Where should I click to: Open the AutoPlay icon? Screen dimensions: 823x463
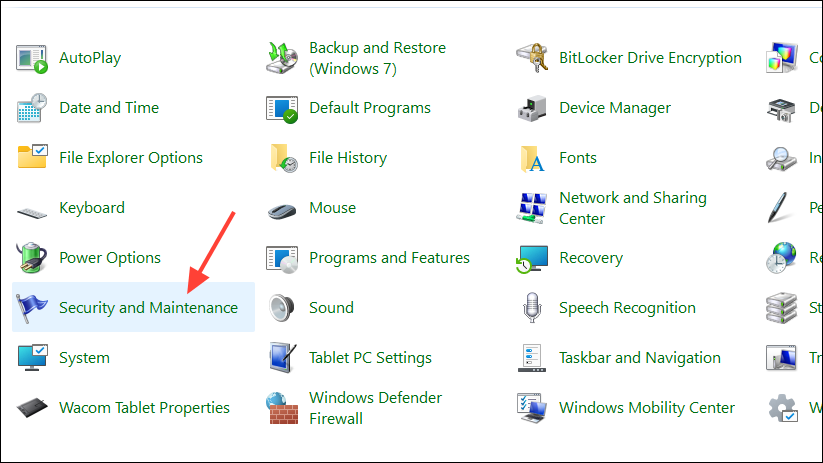32,58
